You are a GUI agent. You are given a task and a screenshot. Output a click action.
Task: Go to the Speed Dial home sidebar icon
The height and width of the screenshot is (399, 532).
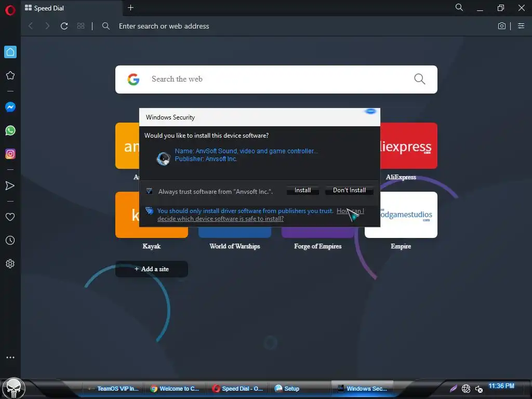[10, 52]
